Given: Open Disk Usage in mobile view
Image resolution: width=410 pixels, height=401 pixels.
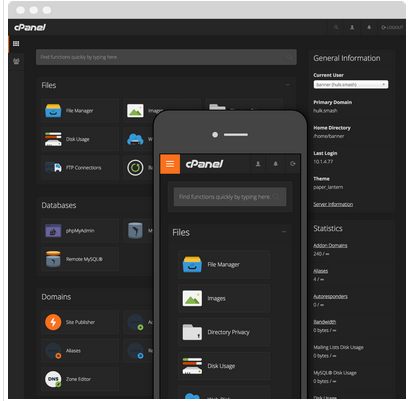Looking at the screenshot, I should (x=224, y=366).
